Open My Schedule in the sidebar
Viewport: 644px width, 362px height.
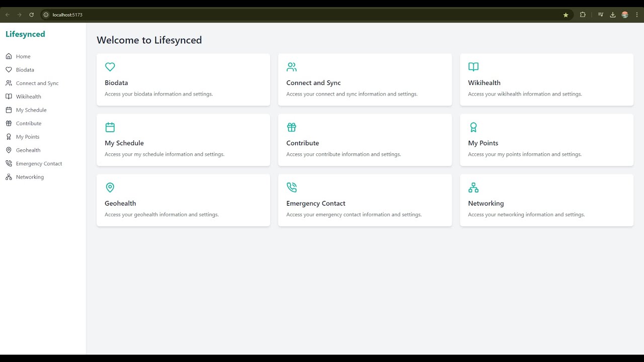point(31,110)
